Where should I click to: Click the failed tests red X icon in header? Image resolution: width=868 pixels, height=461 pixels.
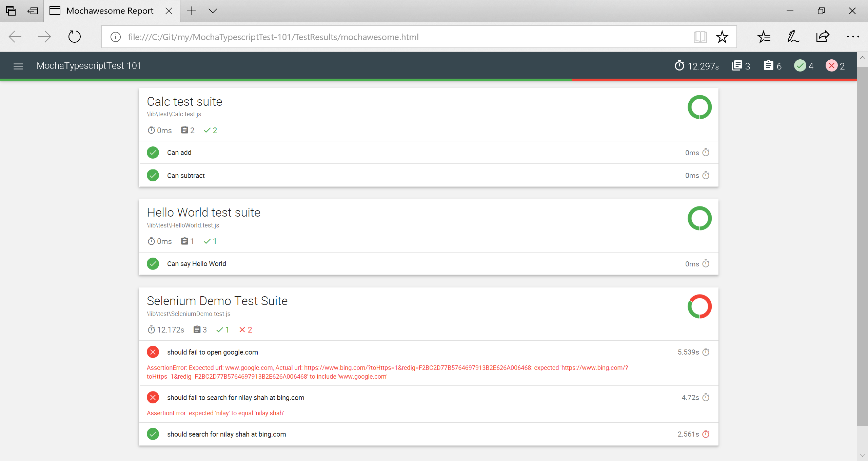coord(831,65)
